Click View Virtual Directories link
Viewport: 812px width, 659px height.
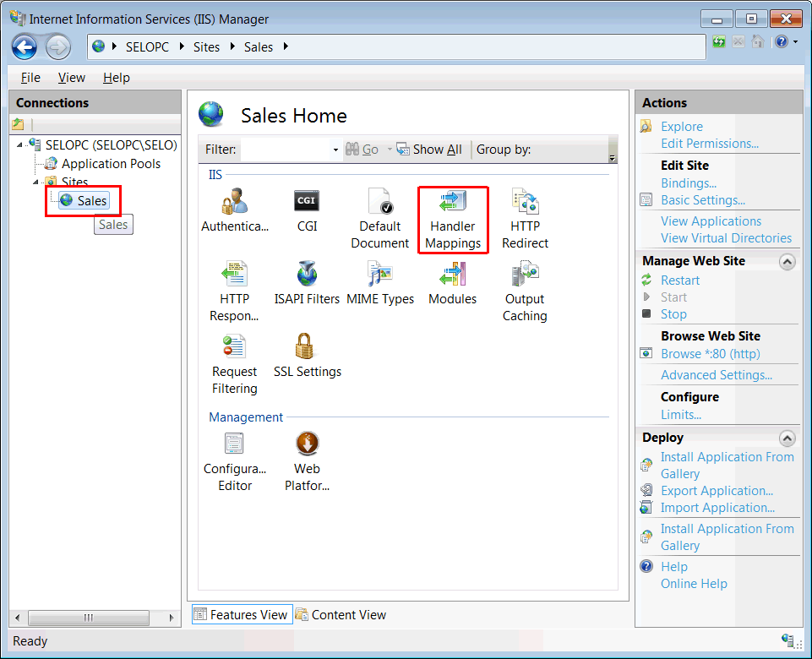point(726,238)
